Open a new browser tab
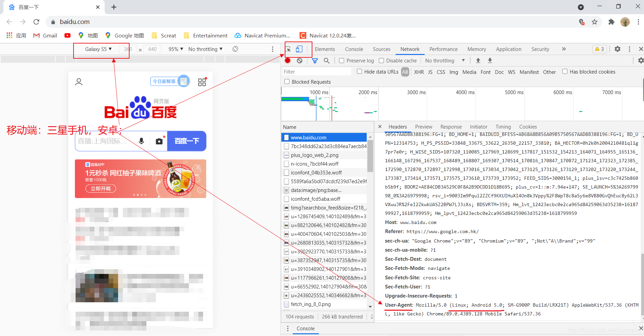Viewport: 644px width, 336px height. pos(114,7)
